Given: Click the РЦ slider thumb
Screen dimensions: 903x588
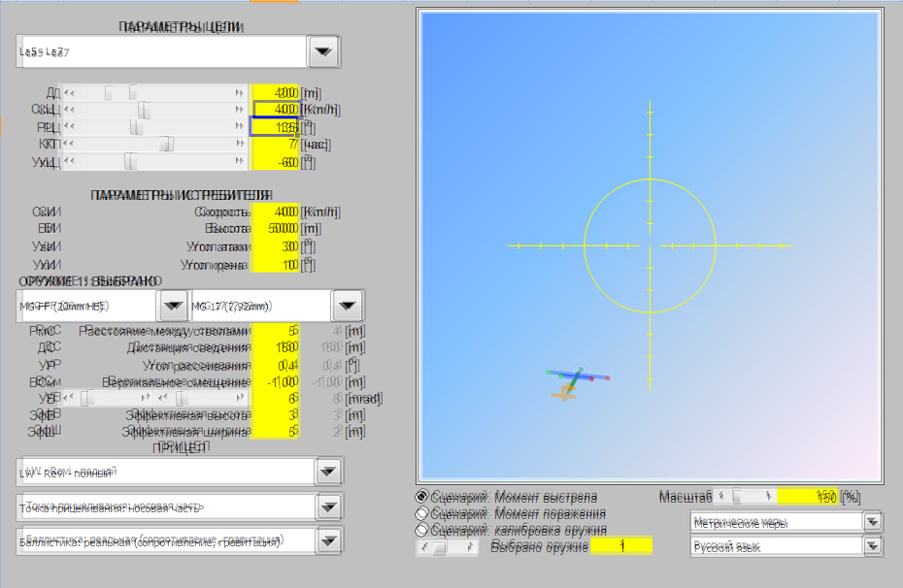Looking at the screenshot, I should click(x=137, y=126).
